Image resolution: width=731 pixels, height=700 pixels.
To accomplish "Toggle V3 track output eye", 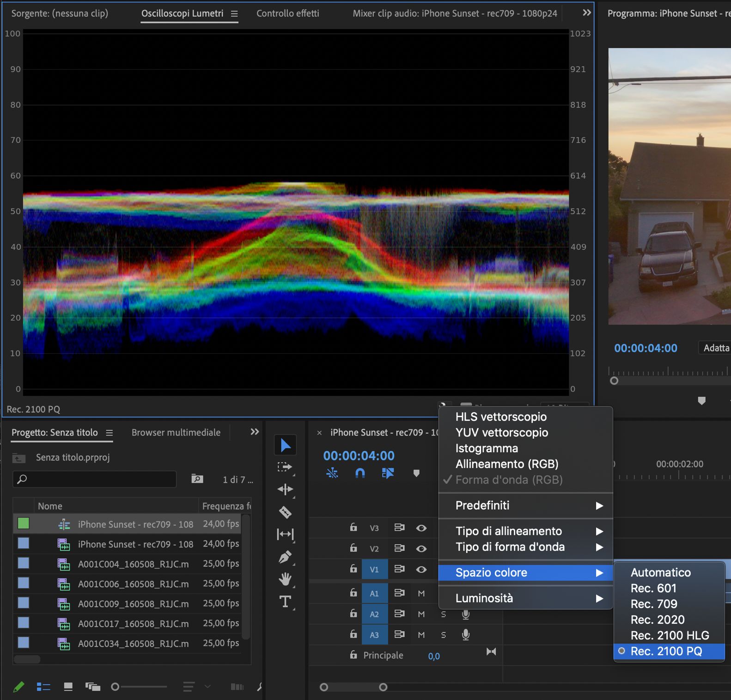I will point(421,528).
